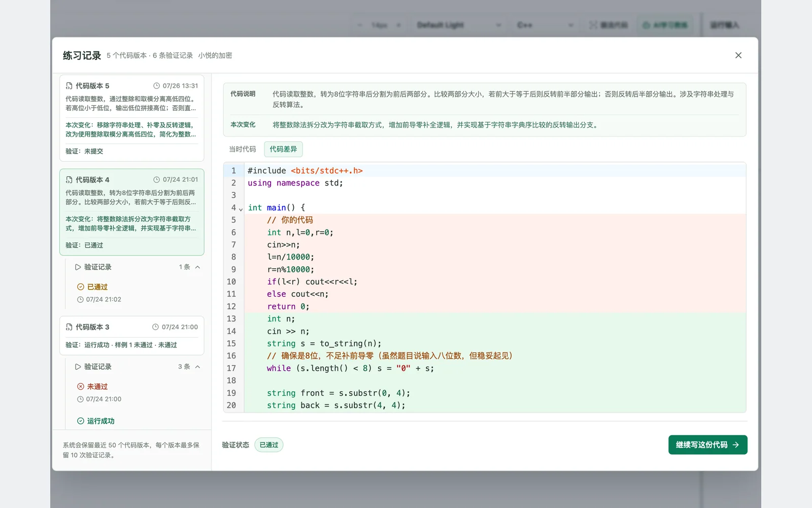Image resolution: width=812 pixels, height=508 pixels.
Task: Click the clock icon next to 07/24 21:01
Action: (157, 180)
